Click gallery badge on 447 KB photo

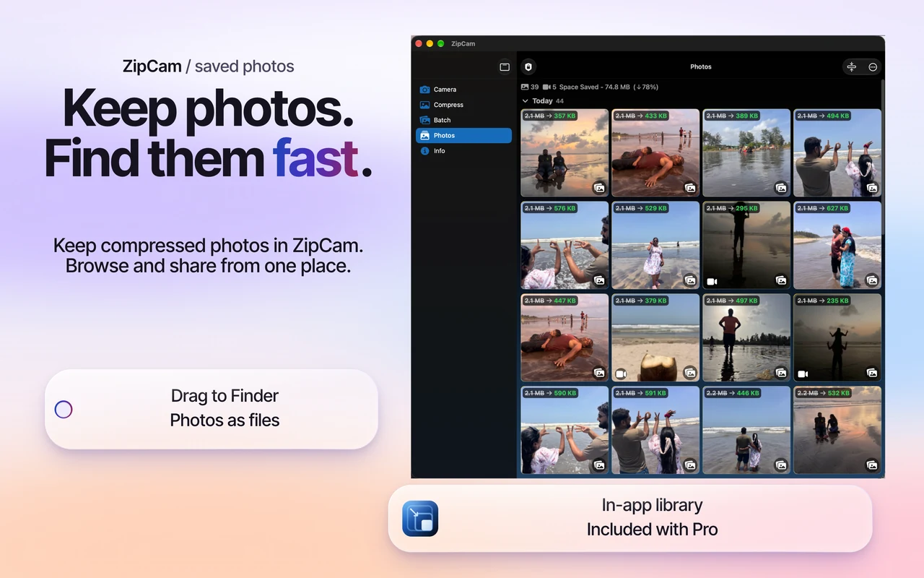click(x=599, y=373)
